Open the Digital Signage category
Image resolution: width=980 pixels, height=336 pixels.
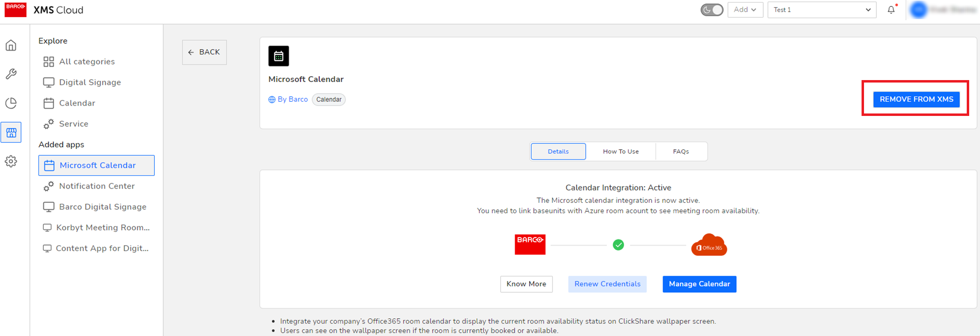tap(90, 83)
